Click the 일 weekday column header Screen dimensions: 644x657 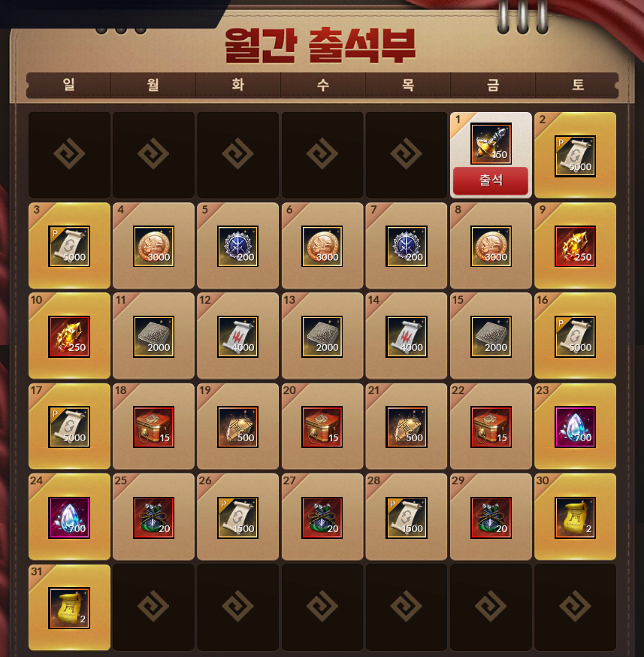click(x=68, y=85)
